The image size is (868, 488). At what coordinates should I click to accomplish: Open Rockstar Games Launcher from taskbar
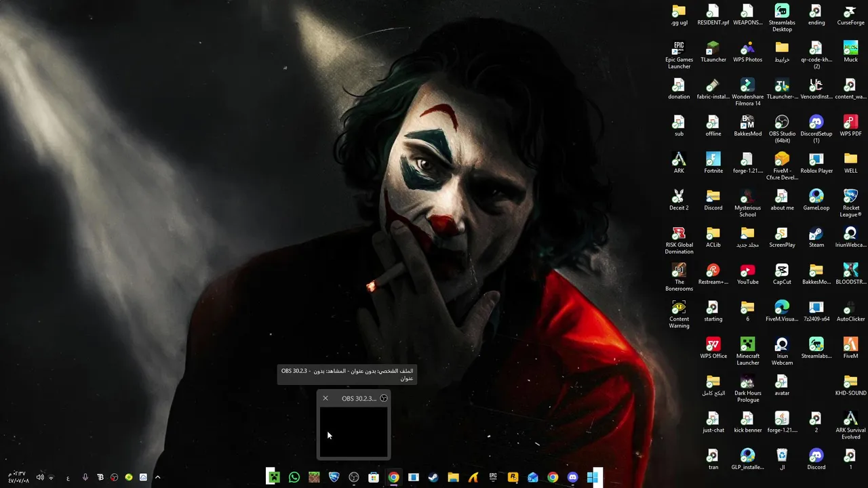(x=513, y=477)
